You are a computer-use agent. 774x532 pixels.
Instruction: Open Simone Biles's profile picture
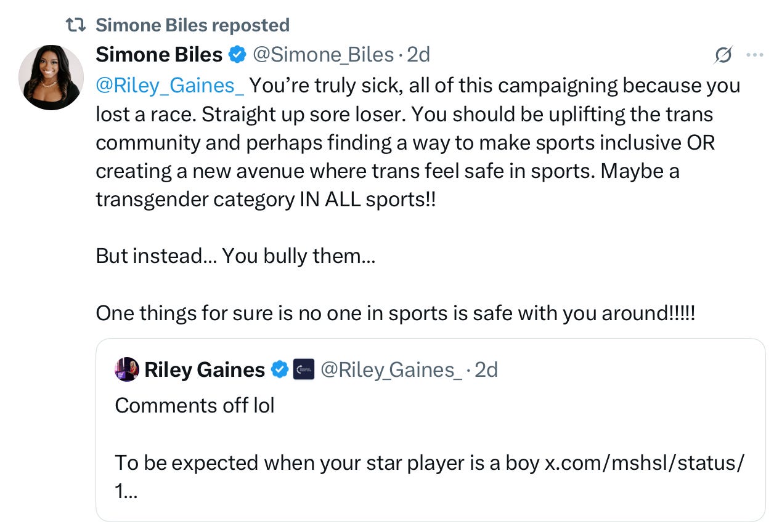[x=51, y=78]
